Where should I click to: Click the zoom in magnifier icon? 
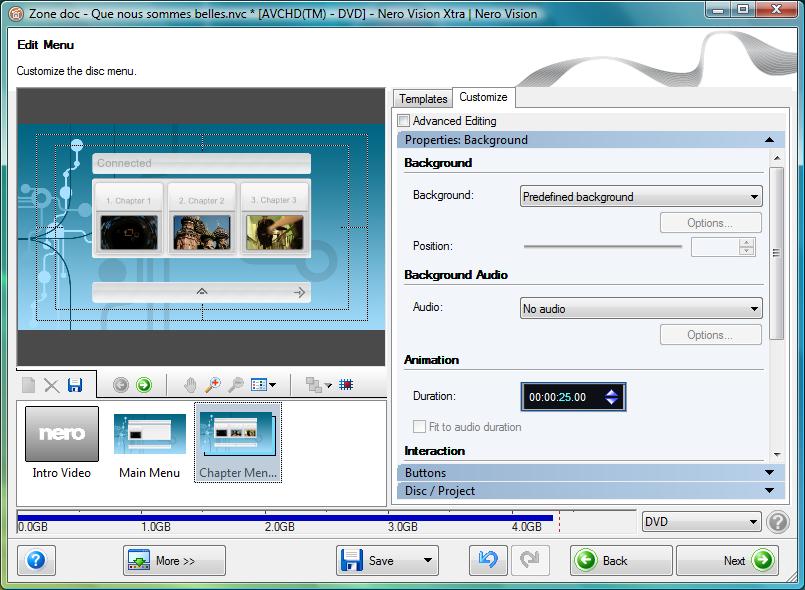pos(213,385)
